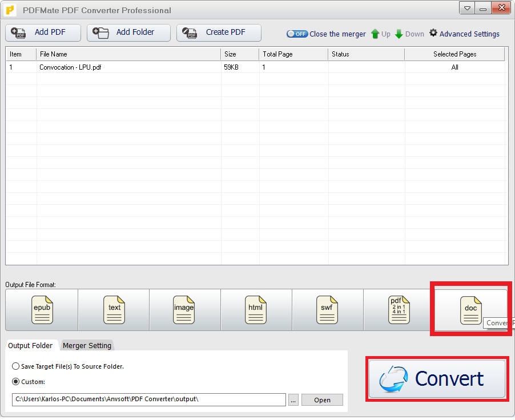
Task: Open the title bar dropdown menu arrow
Action: [466, 8]
